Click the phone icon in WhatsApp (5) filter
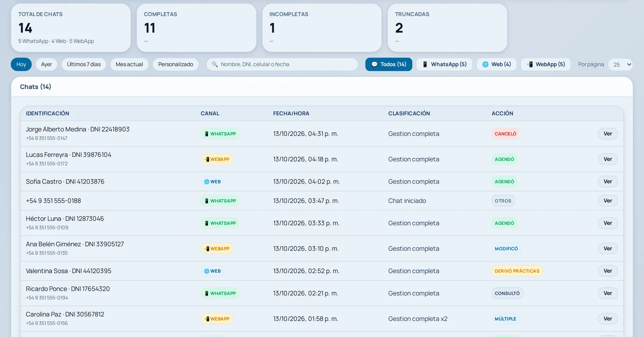This screenshot has height=337, width=644. click(425, 64)
